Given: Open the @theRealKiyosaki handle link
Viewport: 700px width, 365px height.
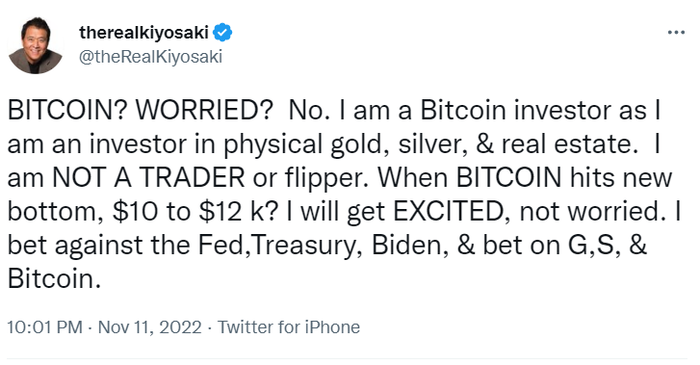Looking at the screenshot, I should (150, 57).
